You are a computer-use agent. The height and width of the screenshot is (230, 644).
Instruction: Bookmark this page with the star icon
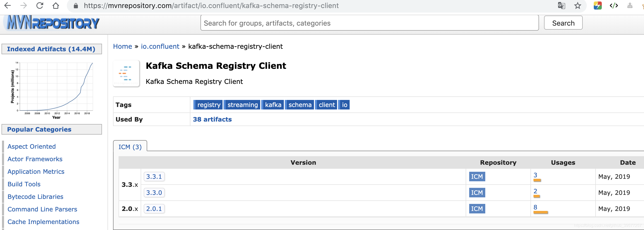click(578, 6)
